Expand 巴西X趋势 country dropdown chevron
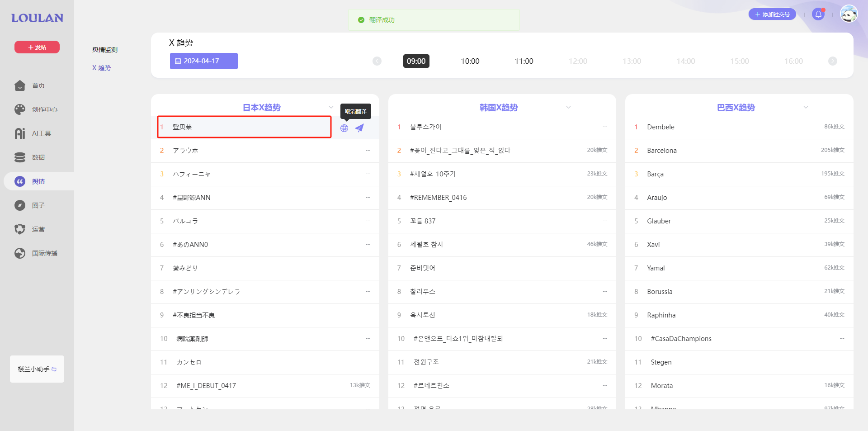The height and width of the screenshot is (431, 868). [x=806, y=108]
